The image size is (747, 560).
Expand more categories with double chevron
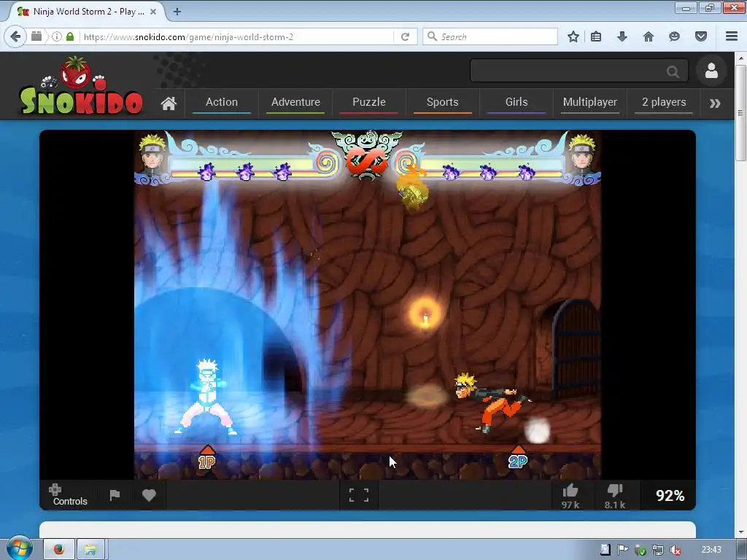715,104
